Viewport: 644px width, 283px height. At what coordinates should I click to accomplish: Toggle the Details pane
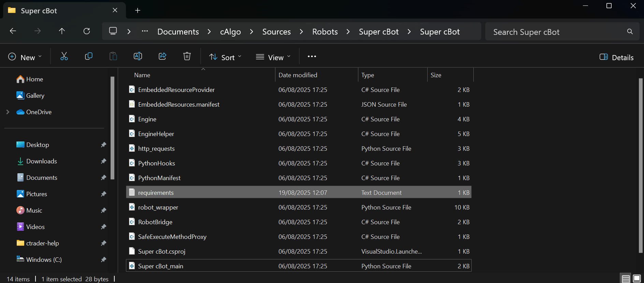click(617, 57)
